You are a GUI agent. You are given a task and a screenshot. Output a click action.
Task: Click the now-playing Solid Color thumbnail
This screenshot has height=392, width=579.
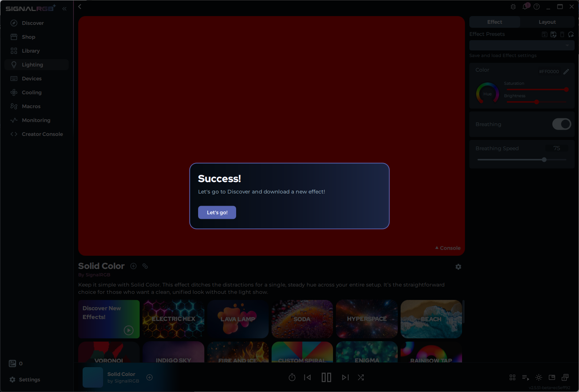[x=93, y=377]
